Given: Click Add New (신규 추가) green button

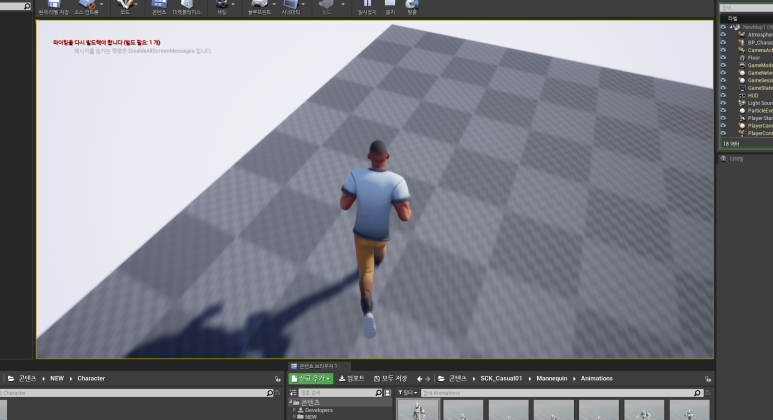Looking at the screenshot, I should 311,379.
